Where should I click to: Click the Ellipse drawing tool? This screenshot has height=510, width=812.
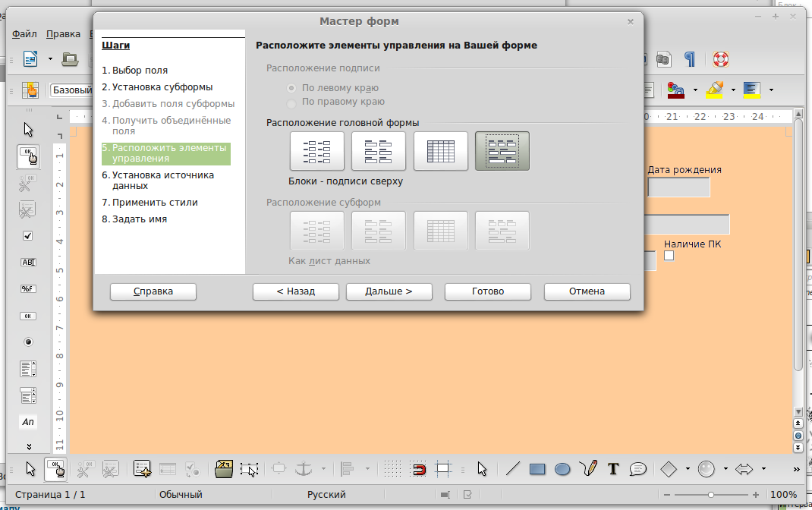(562, 469)
